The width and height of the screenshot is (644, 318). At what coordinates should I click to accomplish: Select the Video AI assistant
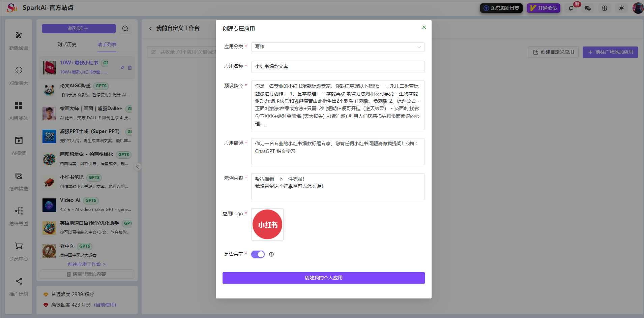click(x=87, y=205)
